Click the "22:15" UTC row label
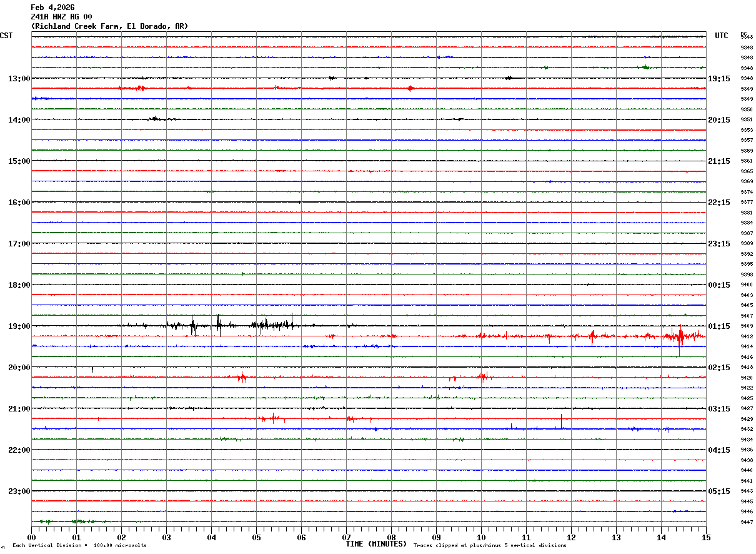 point(719,203)
